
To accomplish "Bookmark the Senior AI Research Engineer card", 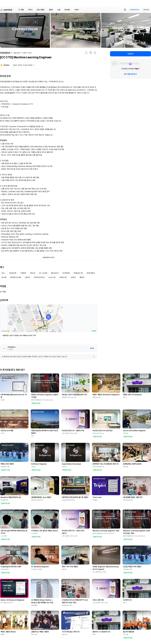I will 25,582.
